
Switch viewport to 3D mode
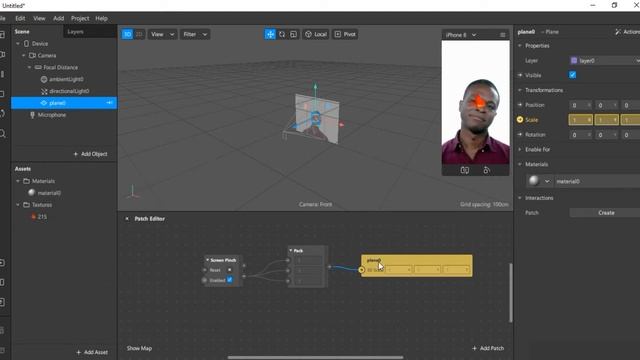click(127, 34)
